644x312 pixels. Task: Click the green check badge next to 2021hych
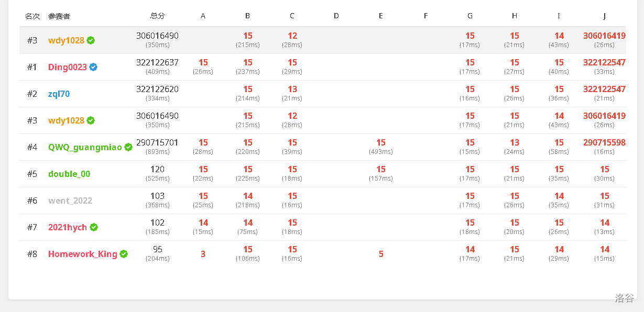(x=94, y=227)
